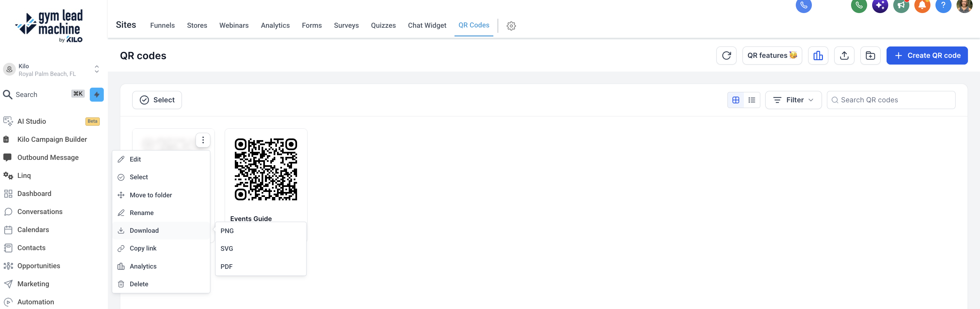Viewport: 980px width, 309px height.
Task: Choose Move to folder option
Action: [x=161, y=195]
